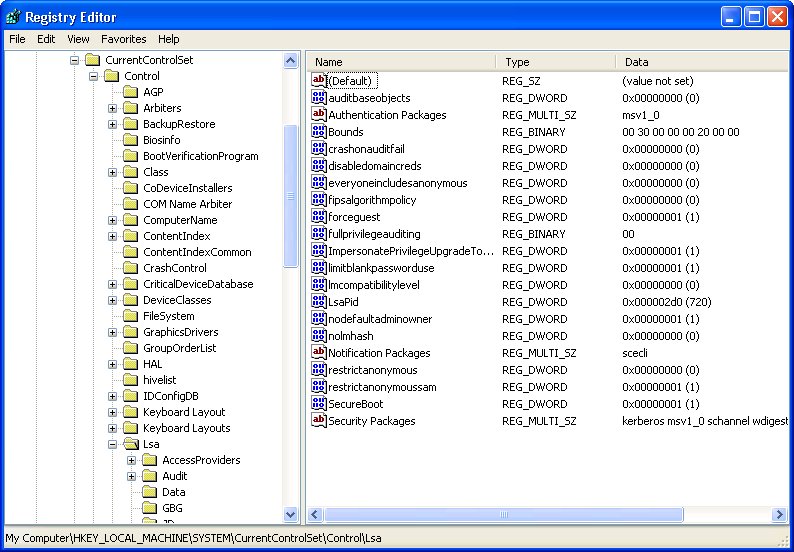This screenshot has width=794, height=552.
Task: Click the data '00 30 00 00 00 20 00 00'
Action: point(681,132)
